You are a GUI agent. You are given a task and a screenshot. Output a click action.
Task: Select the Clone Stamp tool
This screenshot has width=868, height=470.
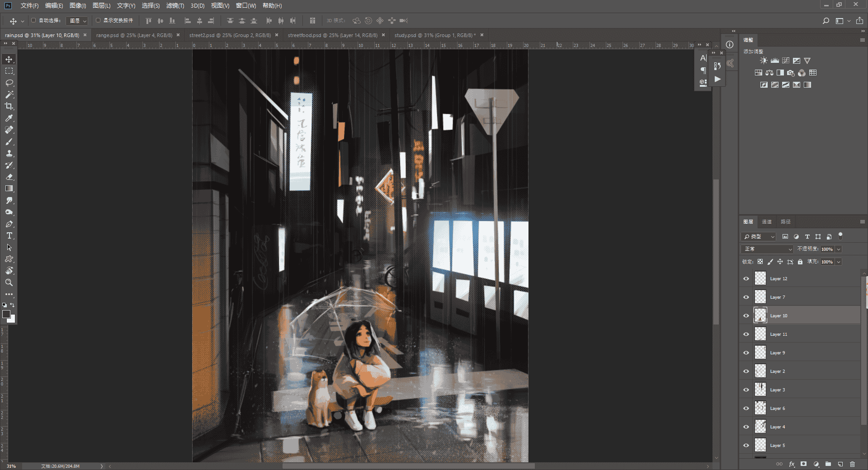coord(9,153)
